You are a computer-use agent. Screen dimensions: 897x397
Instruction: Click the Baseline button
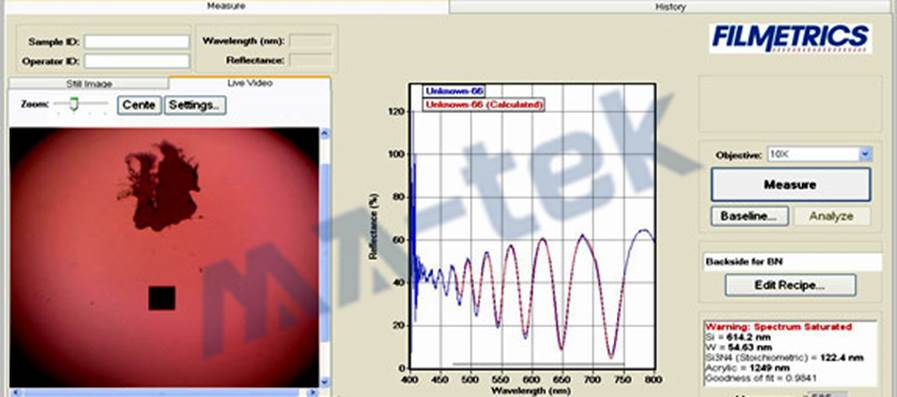tap(749, 216)
